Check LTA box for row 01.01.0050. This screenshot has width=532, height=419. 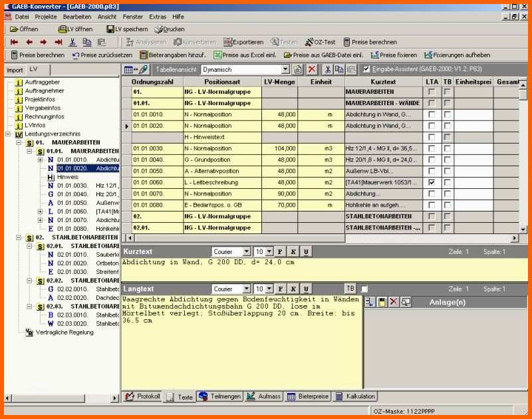click(432, 172)
